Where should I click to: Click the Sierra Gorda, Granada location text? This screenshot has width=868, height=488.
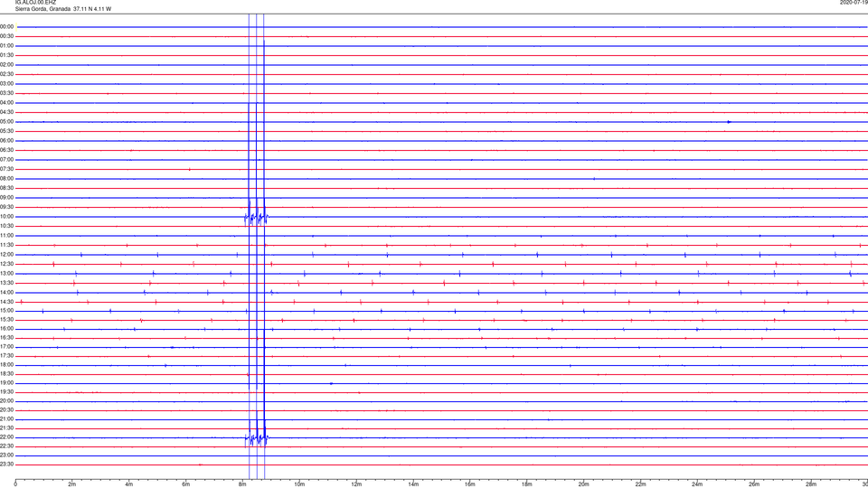[43, 9]
